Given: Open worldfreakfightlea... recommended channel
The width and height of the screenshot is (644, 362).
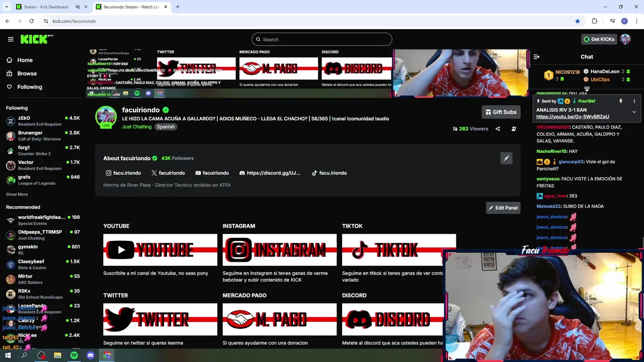Looking at the screenshot, I should point(43,220).
